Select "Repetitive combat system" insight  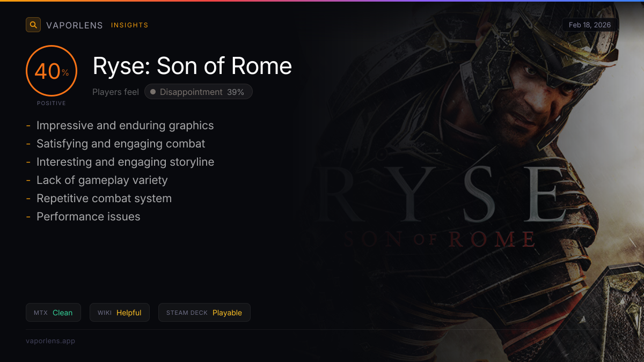104,198
